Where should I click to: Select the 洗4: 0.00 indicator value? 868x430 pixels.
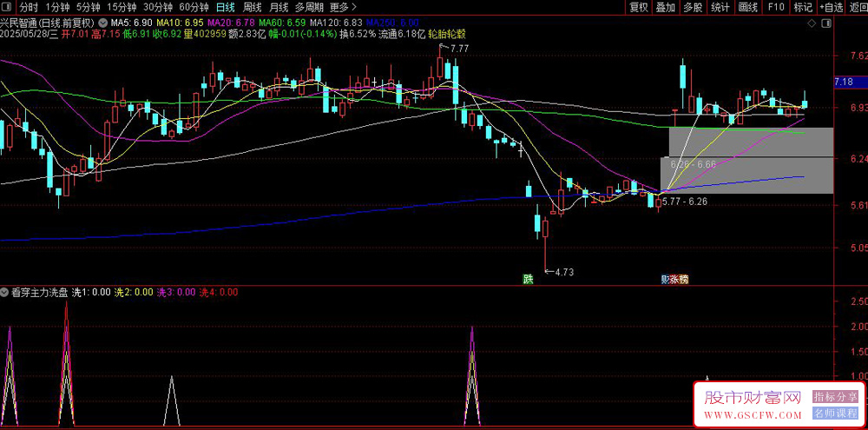tap(219, 292)
